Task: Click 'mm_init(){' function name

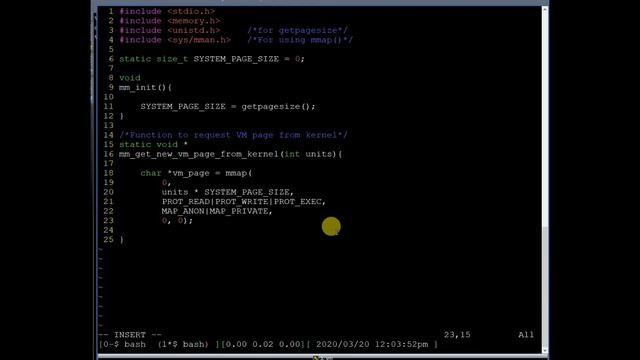Action: 145,87
